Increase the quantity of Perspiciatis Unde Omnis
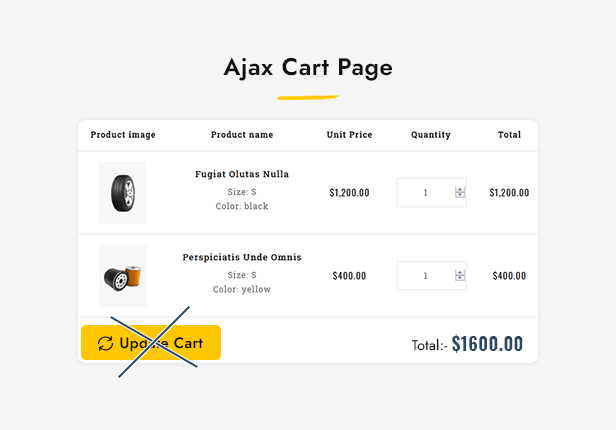The height and width of the screenshot is (430, 616). 460,273
